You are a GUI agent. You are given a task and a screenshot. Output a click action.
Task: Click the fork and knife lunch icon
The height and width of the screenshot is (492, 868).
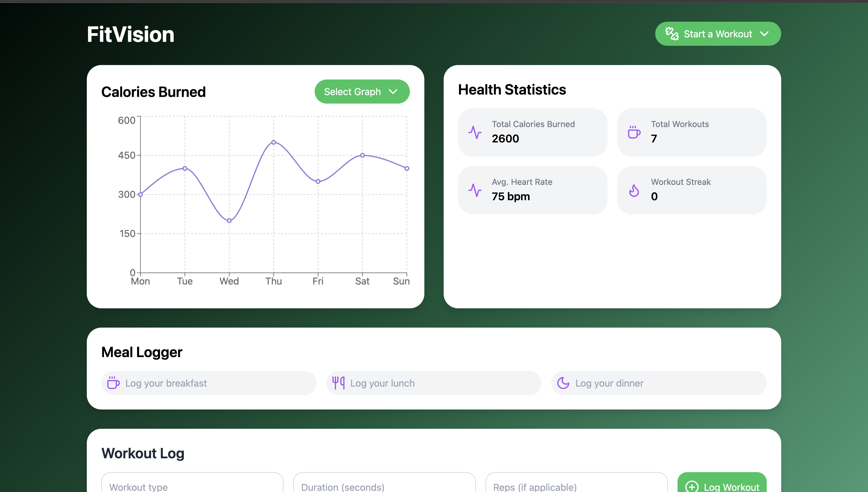click(338, 383)
